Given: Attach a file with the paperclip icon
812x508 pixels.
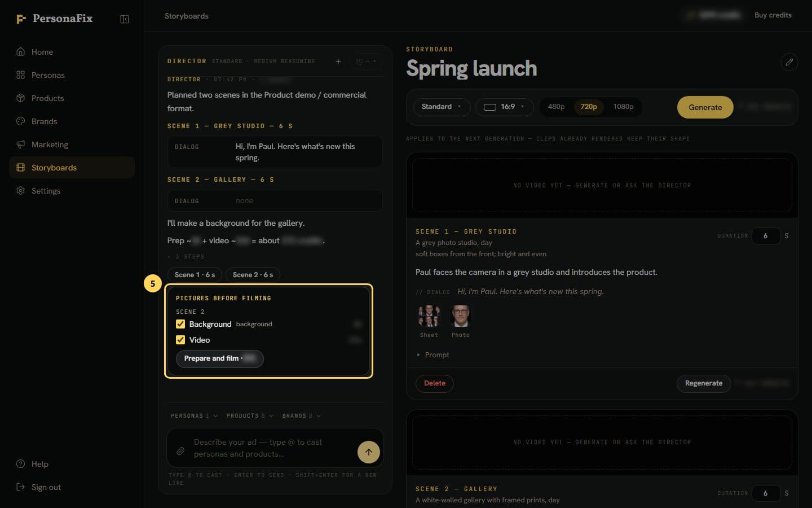Looking at the screenshot, I should point(180,451).
